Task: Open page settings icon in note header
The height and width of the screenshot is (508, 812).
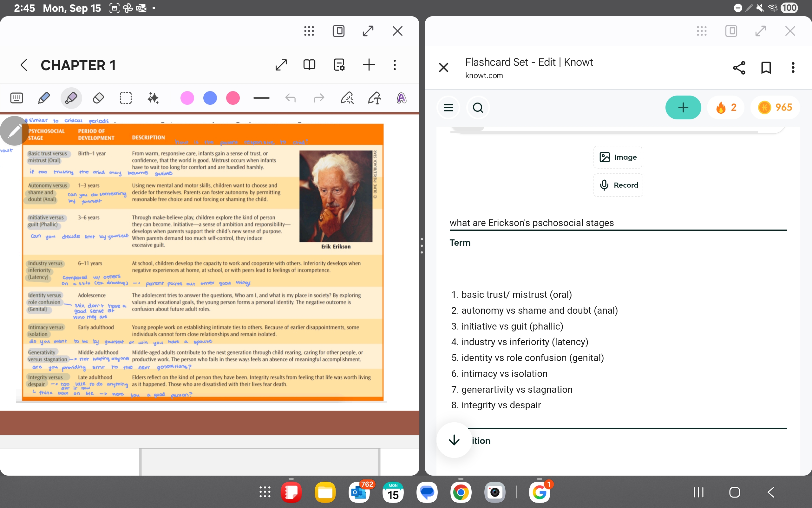Action: (x=339, y=65)
